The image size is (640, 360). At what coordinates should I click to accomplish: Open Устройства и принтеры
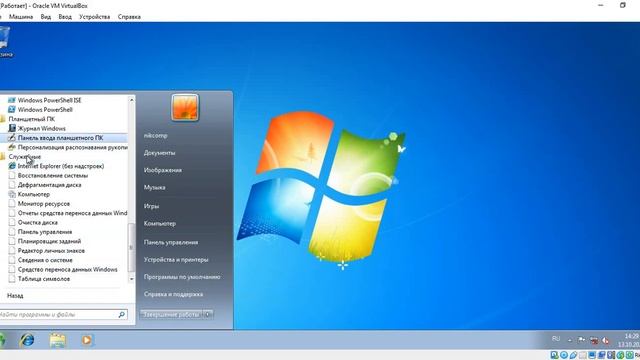[x=176, y=260]
